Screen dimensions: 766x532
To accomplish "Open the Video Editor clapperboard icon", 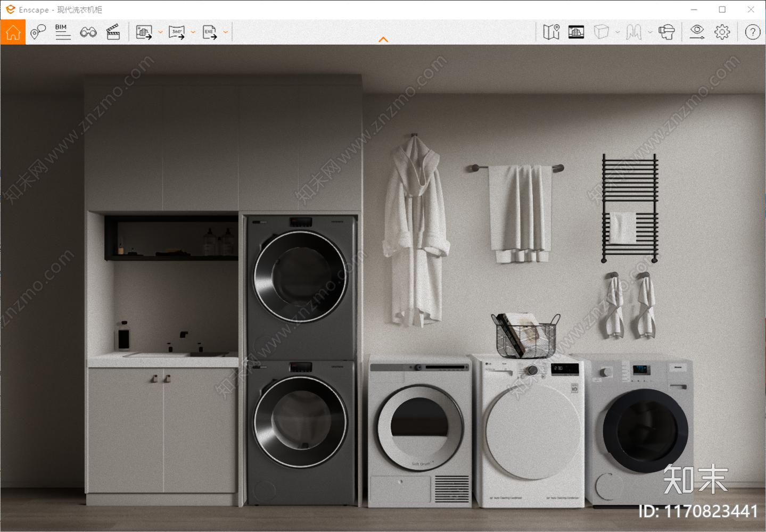I will 113,32.
